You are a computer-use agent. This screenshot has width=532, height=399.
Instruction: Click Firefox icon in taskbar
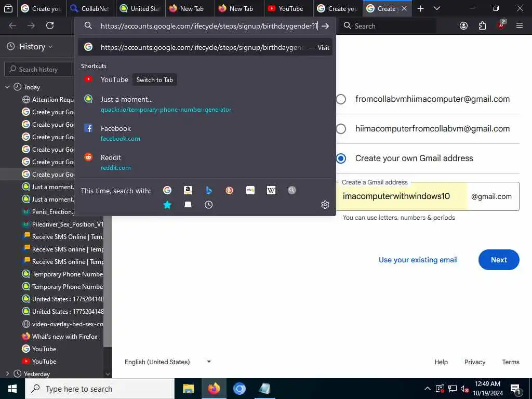coord(214,389)
